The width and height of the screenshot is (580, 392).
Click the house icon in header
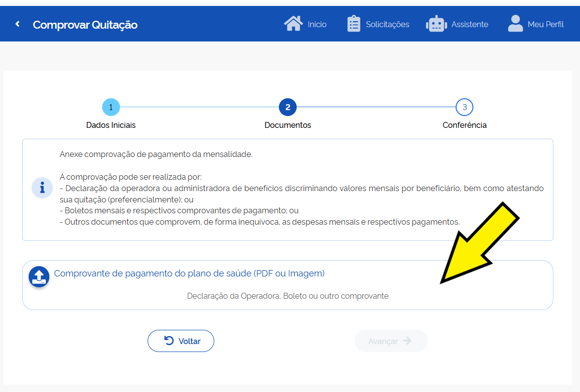point(293,24)
